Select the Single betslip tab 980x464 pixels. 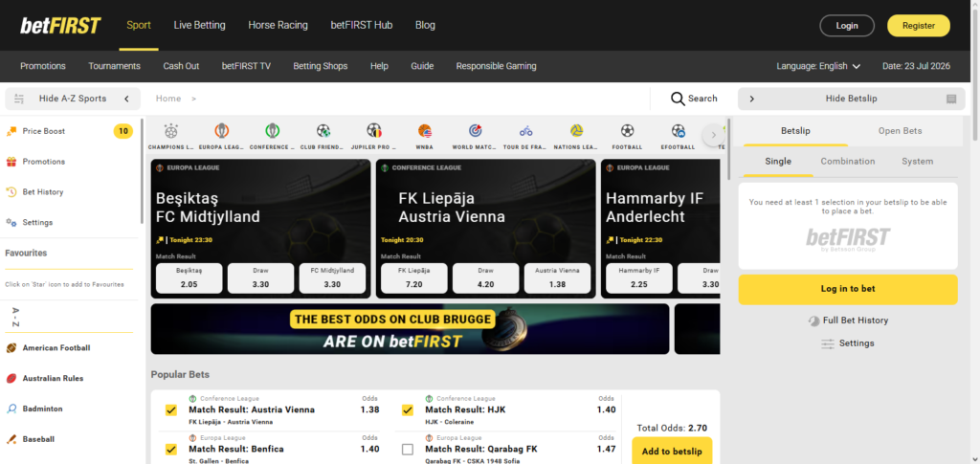click(x=778, y=161)
